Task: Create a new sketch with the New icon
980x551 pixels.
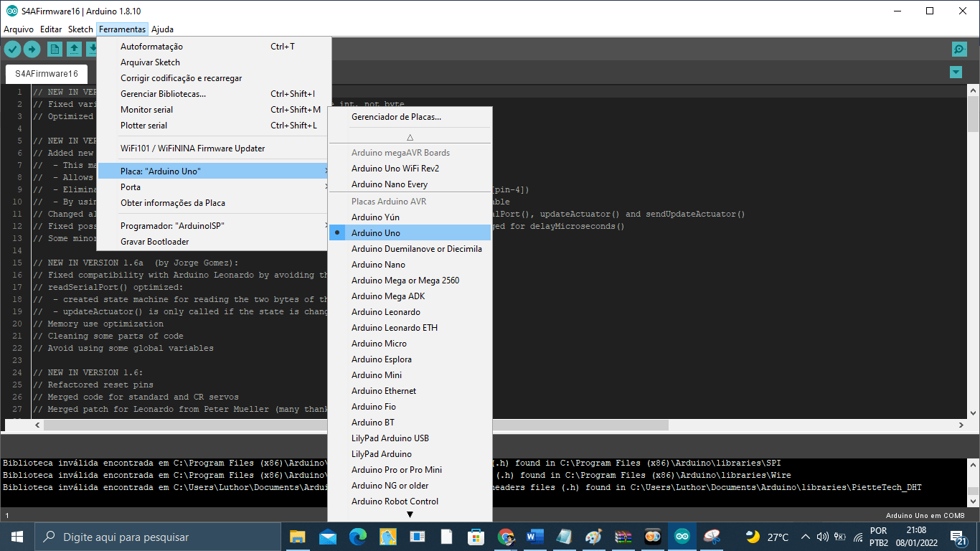Action: click(x=55, y=49)
